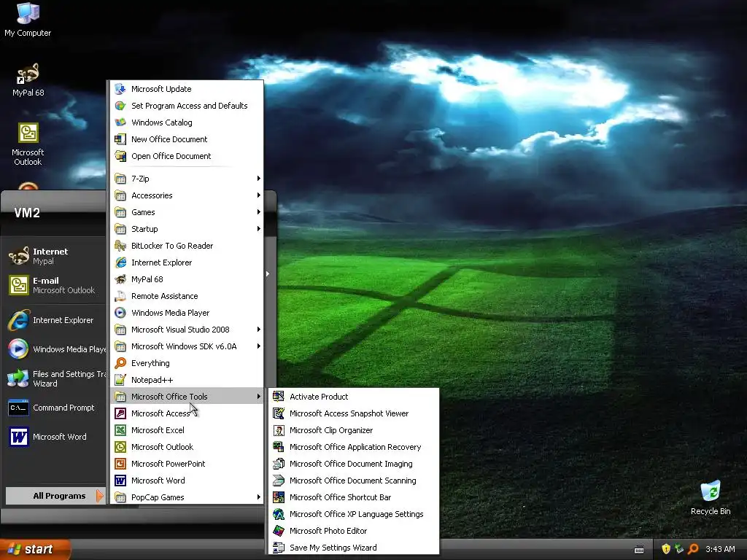This screenshot has height=560, width=747.
Task: Expand the Microsoft Visual Studio 2008 arrow
Action: coord(259,330)
